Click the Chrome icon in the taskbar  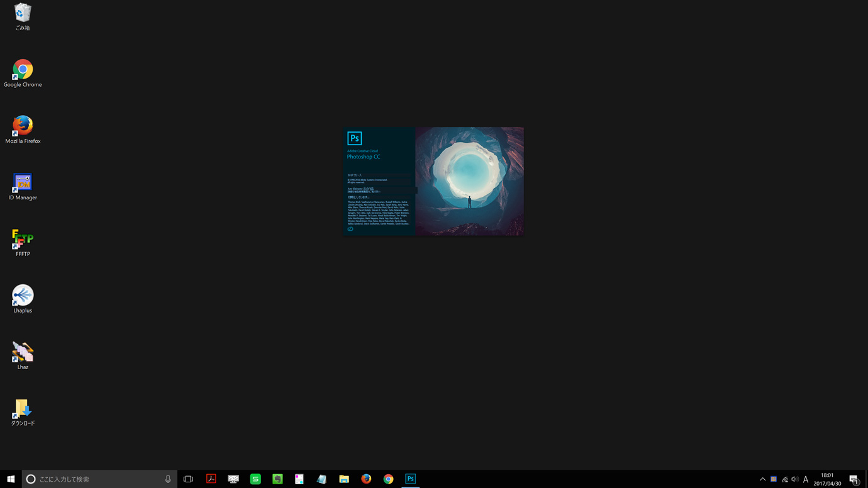[388, 479]
